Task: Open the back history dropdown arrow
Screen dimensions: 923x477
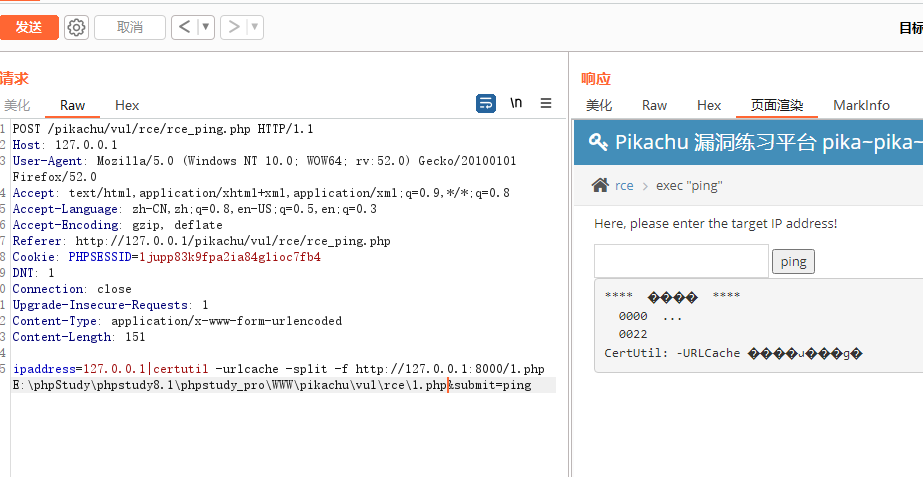Action: (x=205, y=27)
